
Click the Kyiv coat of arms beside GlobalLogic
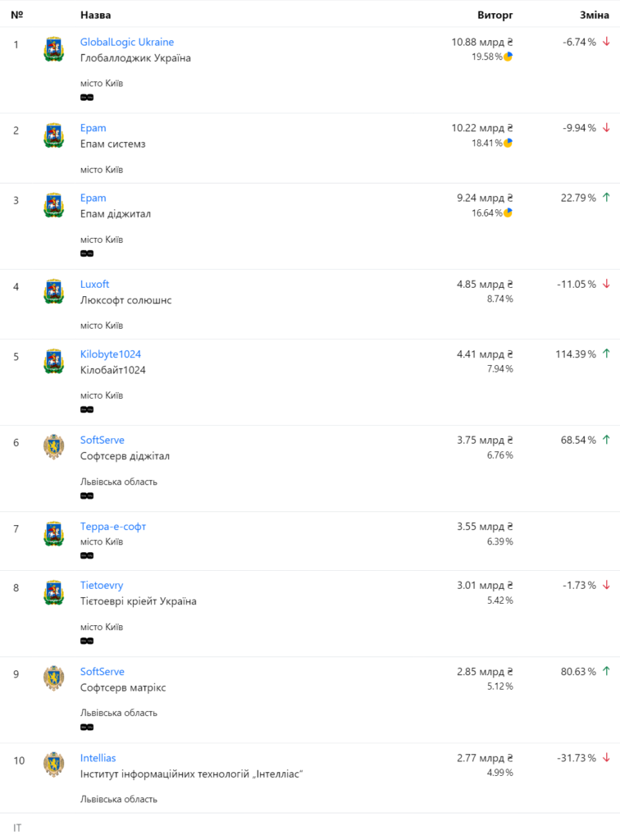[53, 49]
